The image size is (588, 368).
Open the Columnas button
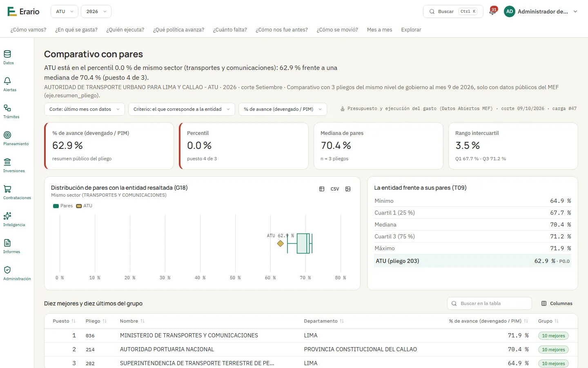tap(557, 303)
